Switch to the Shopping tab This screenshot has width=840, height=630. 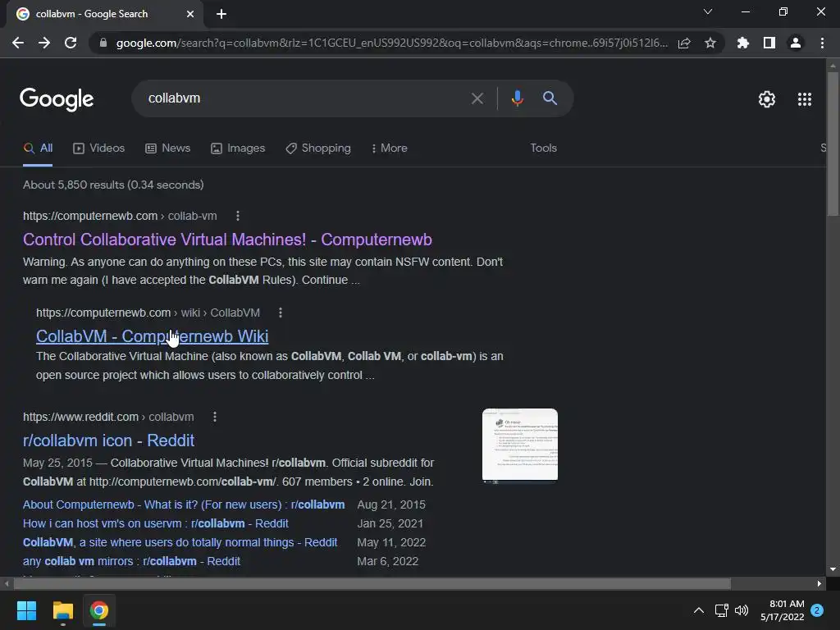(x=318, y=148)
